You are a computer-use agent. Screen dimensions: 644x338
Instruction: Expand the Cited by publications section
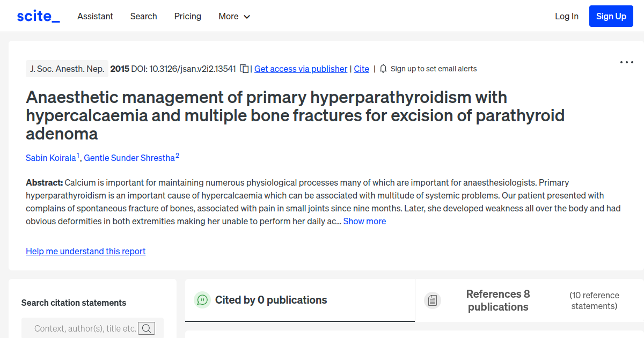pyautogui.click(x=271, y=300)
